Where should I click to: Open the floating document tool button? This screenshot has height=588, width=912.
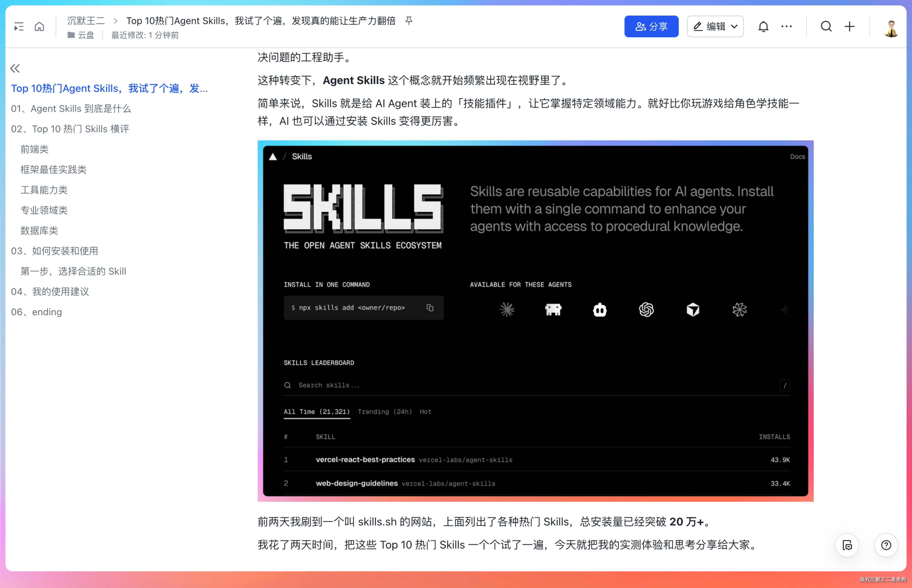(x=847, y=545)
